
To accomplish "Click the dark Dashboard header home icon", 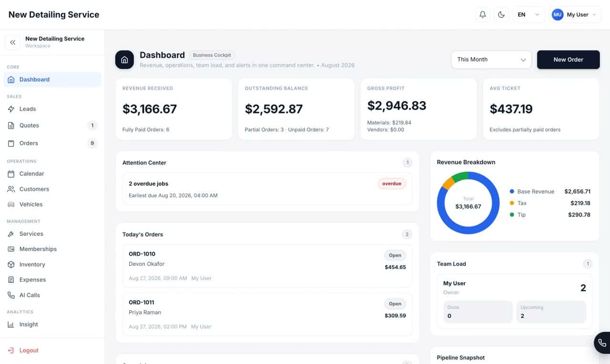I will coord(124,60).
